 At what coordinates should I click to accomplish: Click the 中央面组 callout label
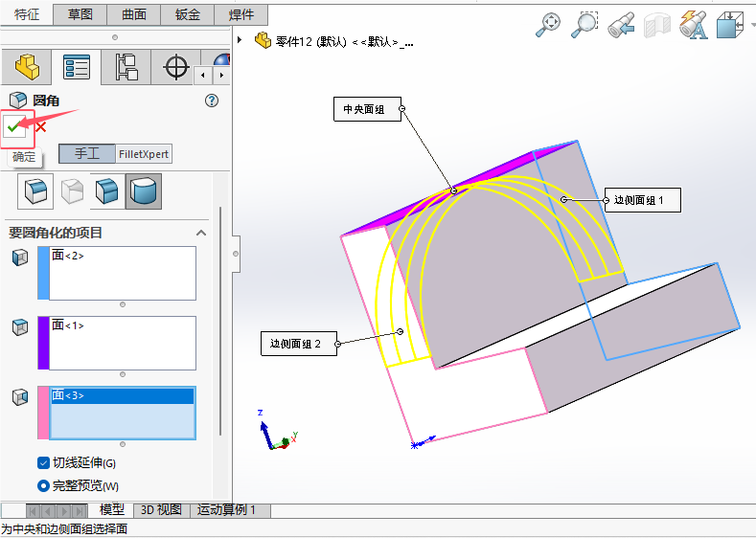[x=367, y=109]
